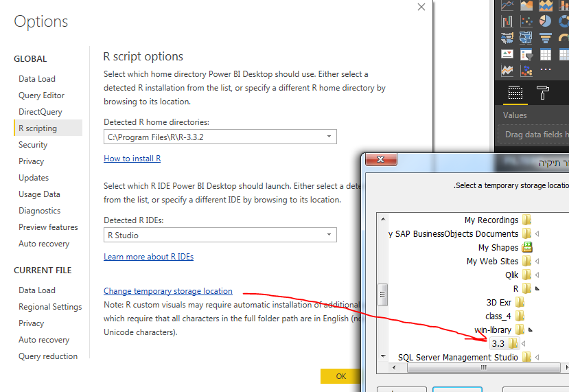Screen dimensions: 569x392
Task: Open DirectQuery options
Action: pyautogui.click(x=40, y=112)
